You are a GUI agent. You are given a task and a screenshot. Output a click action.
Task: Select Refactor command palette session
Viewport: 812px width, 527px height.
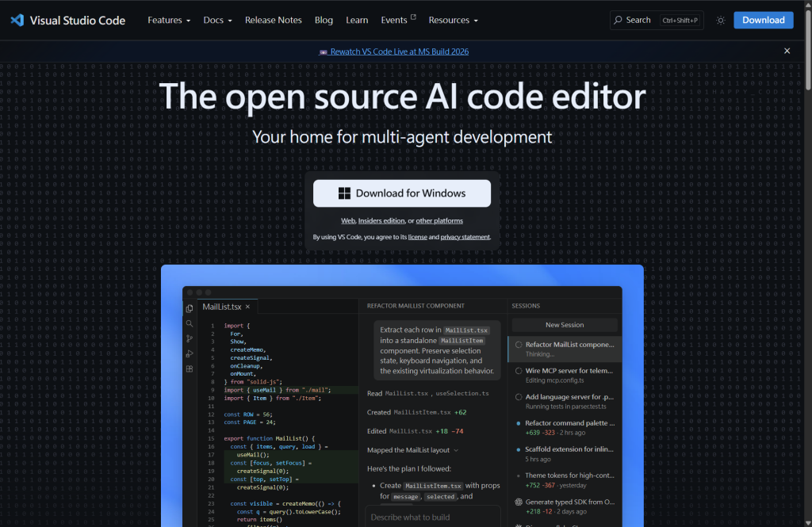point(565,428)
